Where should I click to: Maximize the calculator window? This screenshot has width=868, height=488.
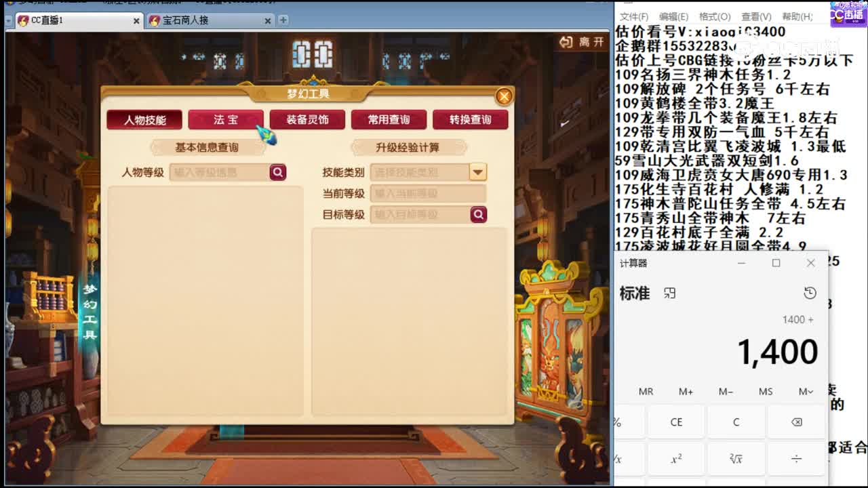pos(776,263)
